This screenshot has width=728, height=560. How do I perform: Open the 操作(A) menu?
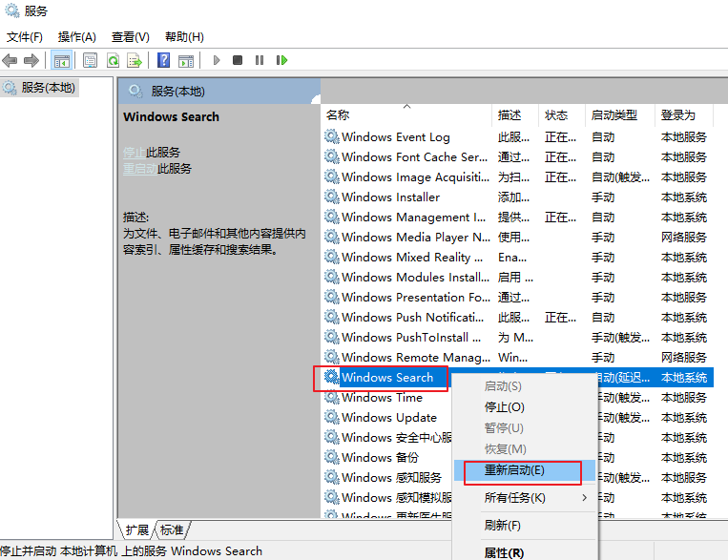77,36
